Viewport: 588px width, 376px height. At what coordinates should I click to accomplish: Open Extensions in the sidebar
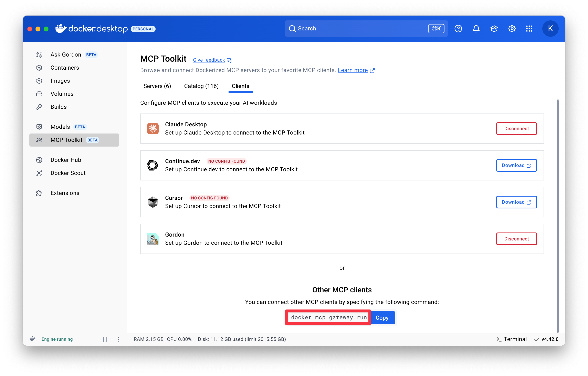74,193
